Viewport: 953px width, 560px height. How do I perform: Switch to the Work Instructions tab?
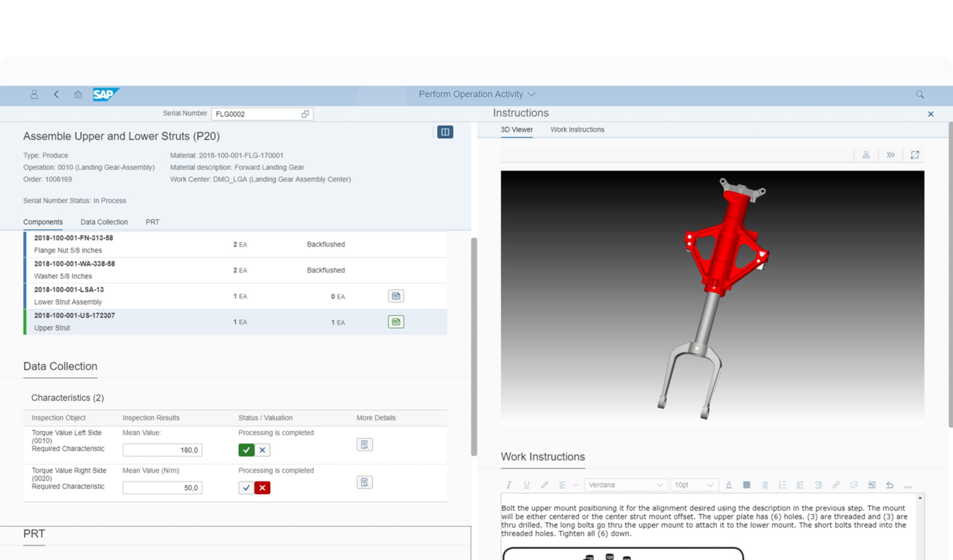click(x=577, y=130)
